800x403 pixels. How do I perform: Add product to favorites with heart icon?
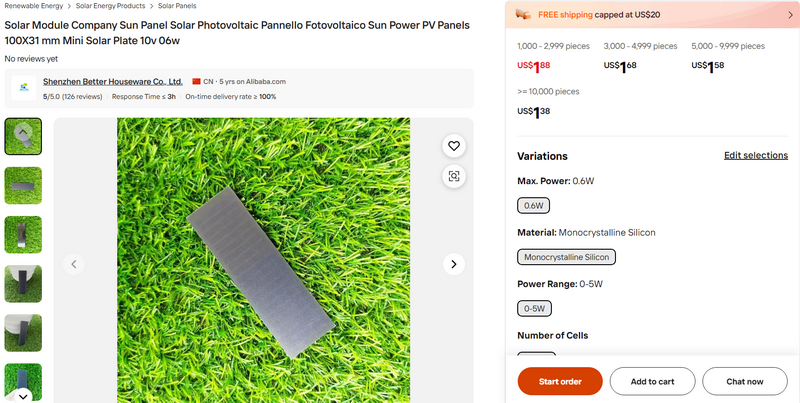click(x=454, y=146)
